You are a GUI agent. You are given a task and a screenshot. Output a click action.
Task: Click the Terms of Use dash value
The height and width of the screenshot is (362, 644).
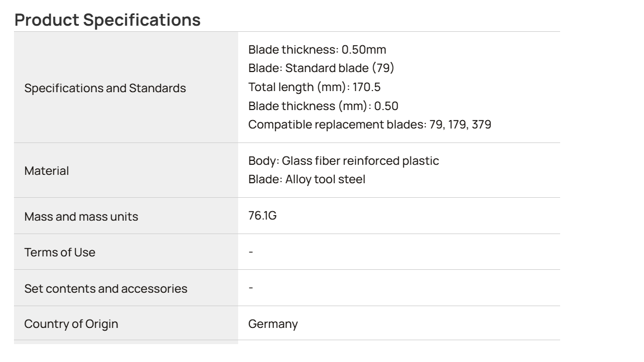point(251,251)
